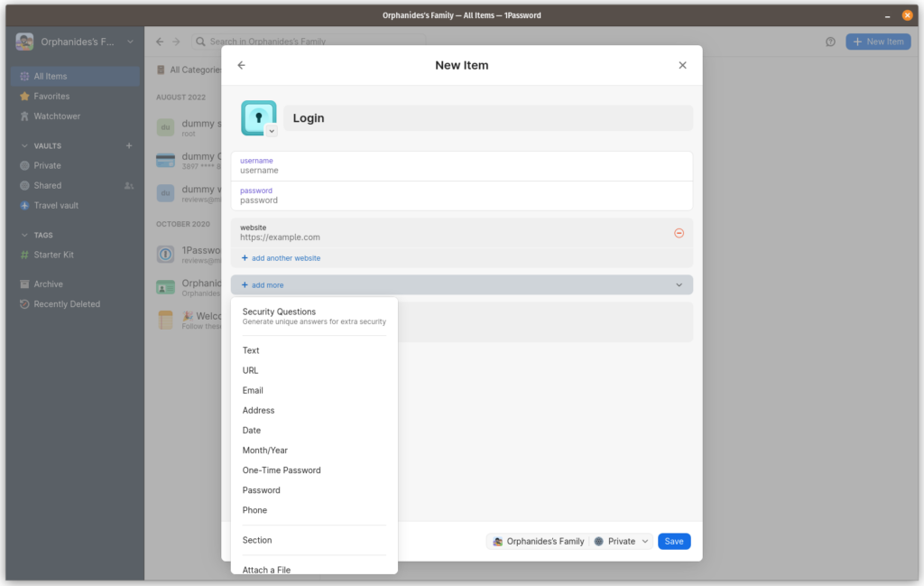Select the 1Password item in October 2020
This screenshot has height=586, width=924.
pyautogui.click(x=188, y=255)
